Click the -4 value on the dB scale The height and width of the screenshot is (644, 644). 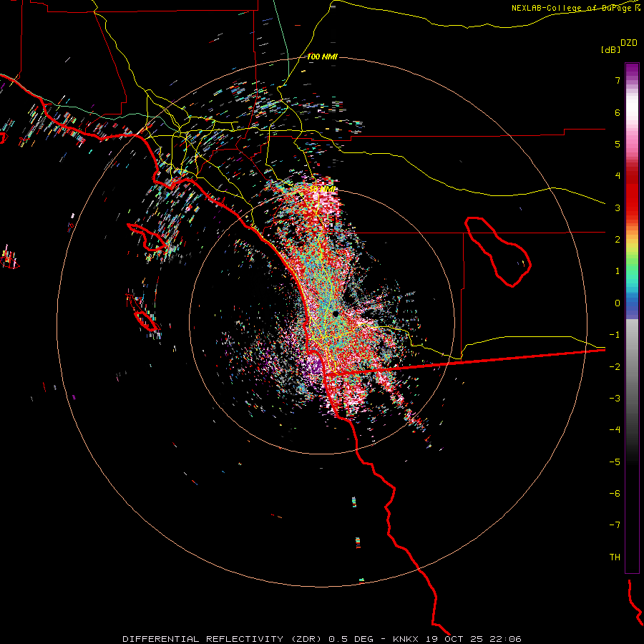click(x=615, y=430)
